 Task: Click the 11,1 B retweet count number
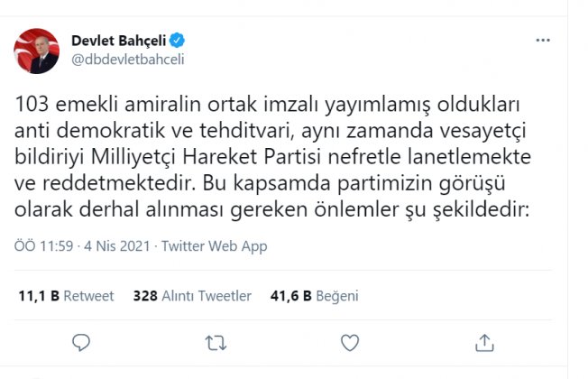click(39, 296)
